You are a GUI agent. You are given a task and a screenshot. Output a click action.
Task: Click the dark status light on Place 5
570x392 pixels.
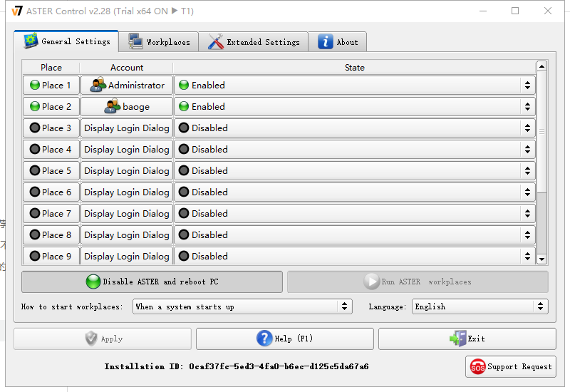pyautogui.click(x=35, y=170)
